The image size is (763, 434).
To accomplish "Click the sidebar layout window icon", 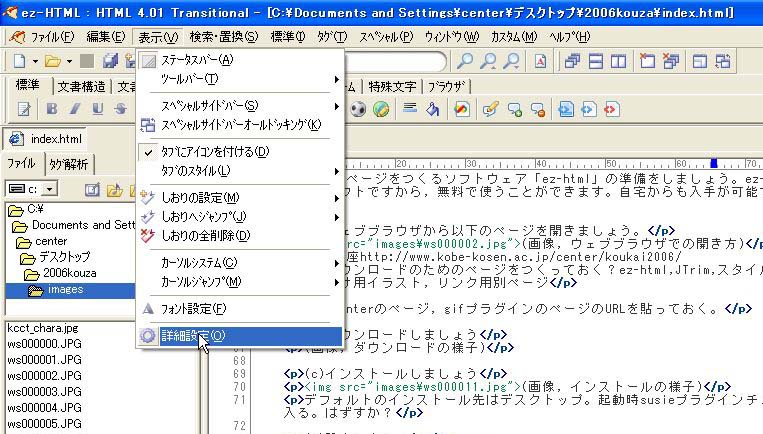I will tap(700, 61).
